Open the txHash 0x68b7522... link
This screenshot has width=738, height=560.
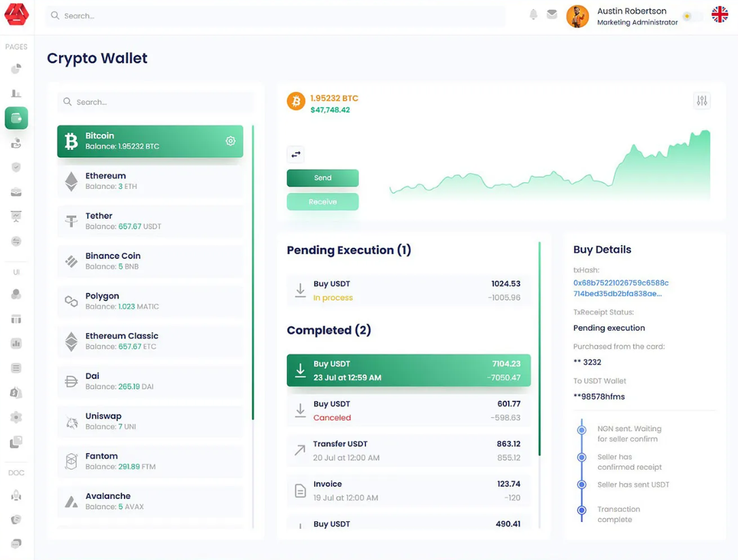pyautogui.click(x=621, y=288)
